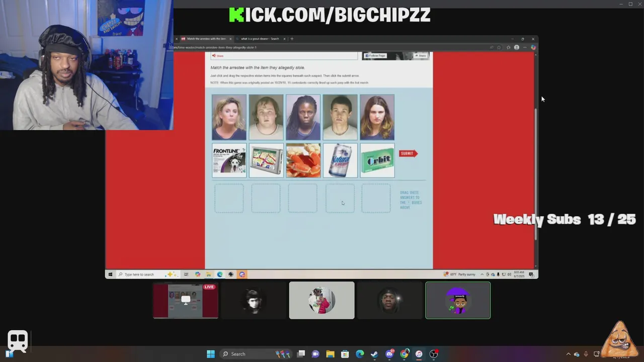The height and width of the screenshot is (362, 644).
Task: Open Task View in shared-screen taskbar
Action: pos(186,275)
